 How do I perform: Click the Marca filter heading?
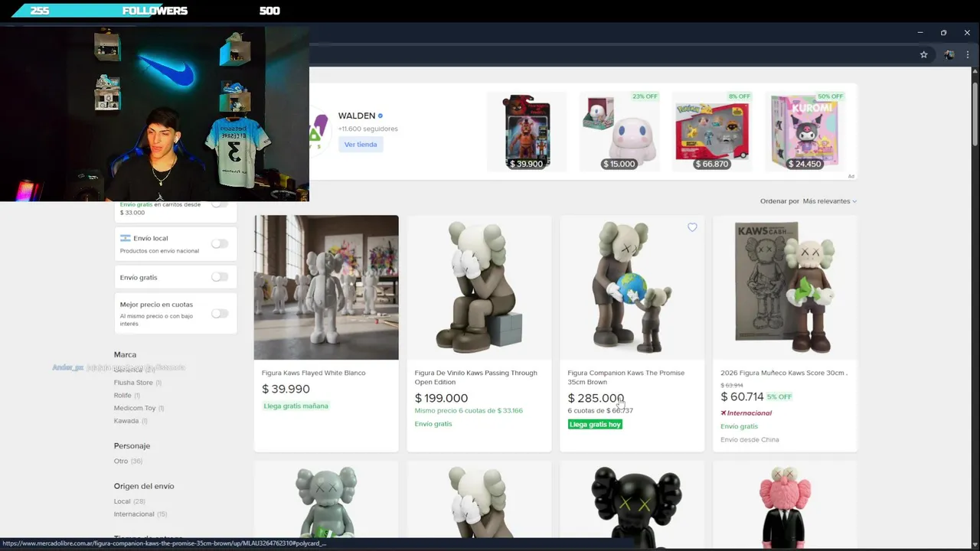point(125,355)
